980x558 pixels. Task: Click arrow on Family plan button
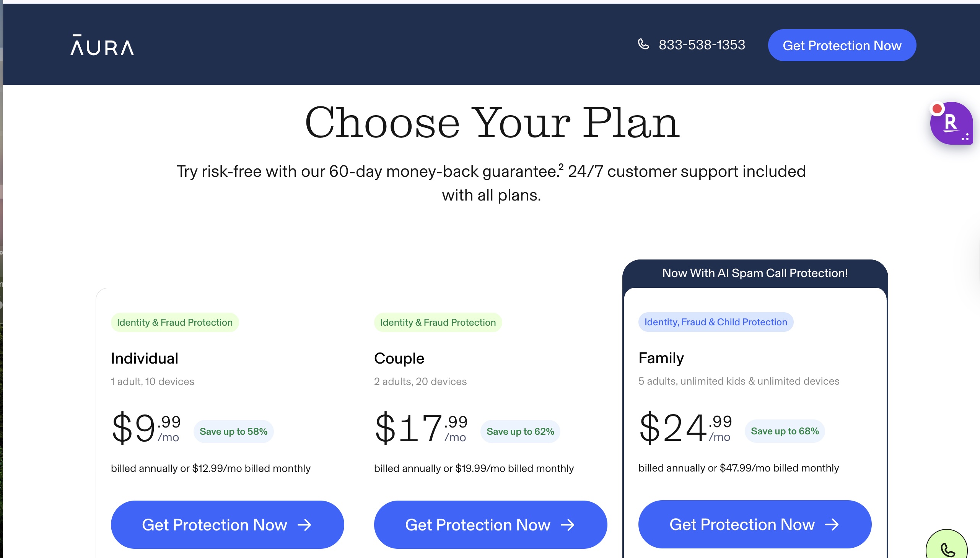(x=832, y=524)
